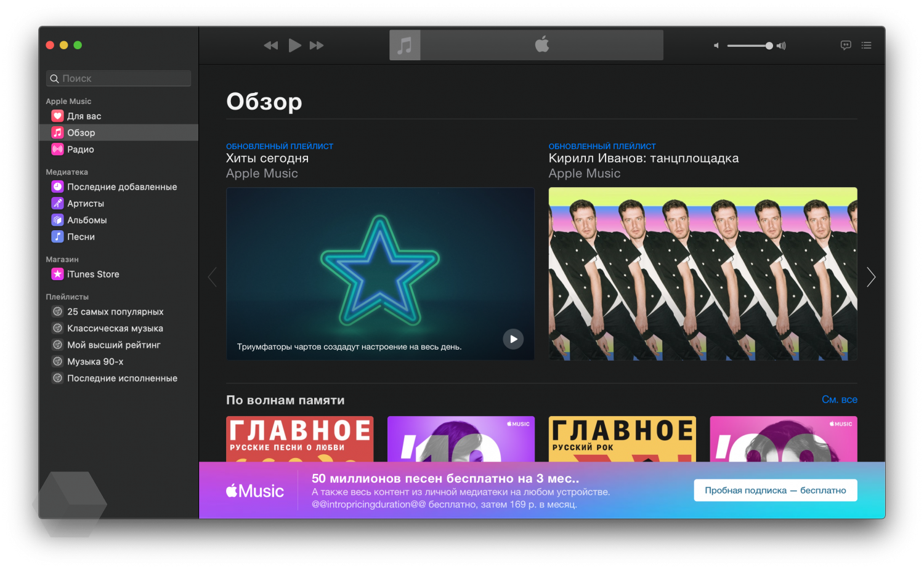
Task: Open the Хиты сегодня star artwork
Action: tap(380, 274)
